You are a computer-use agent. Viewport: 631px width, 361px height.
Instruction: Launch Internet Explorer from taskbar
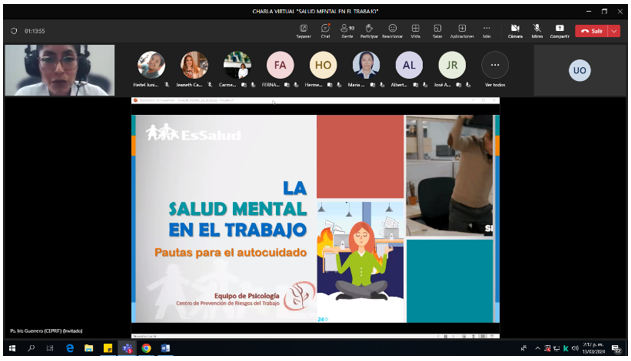point(70,348)
